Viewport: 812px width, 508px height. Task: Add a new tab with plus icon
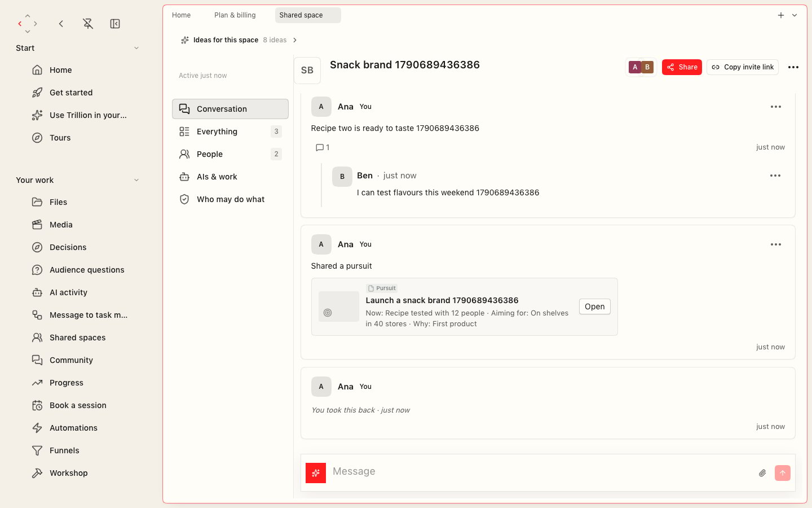(x=781, y=15)
